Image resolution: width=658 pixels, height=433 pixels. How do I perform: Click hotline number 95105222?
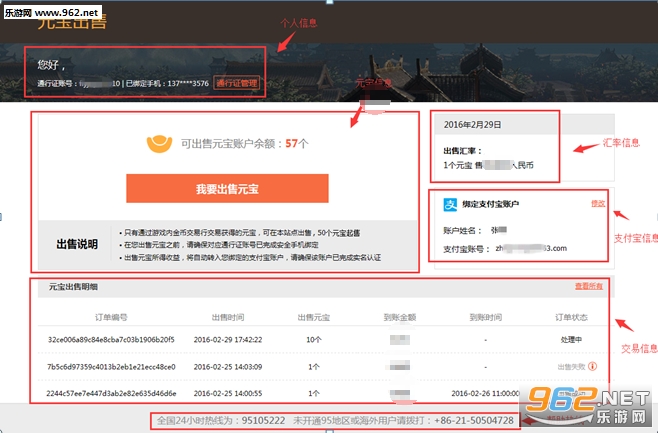tap(263, 420)
